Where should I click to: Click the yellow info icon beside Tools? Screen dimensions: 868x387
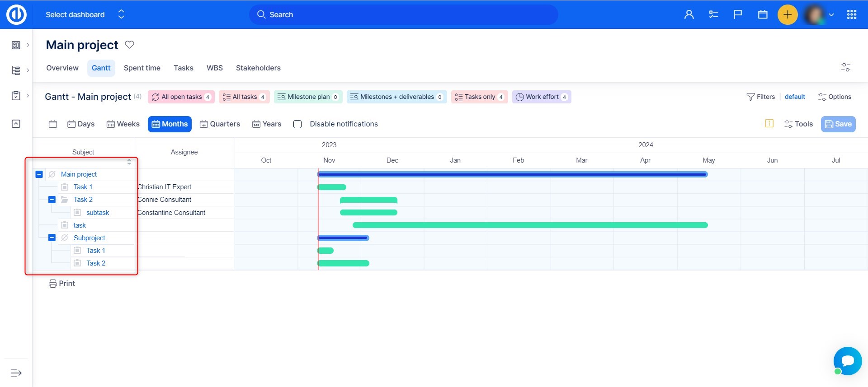[x=769, y=124]
